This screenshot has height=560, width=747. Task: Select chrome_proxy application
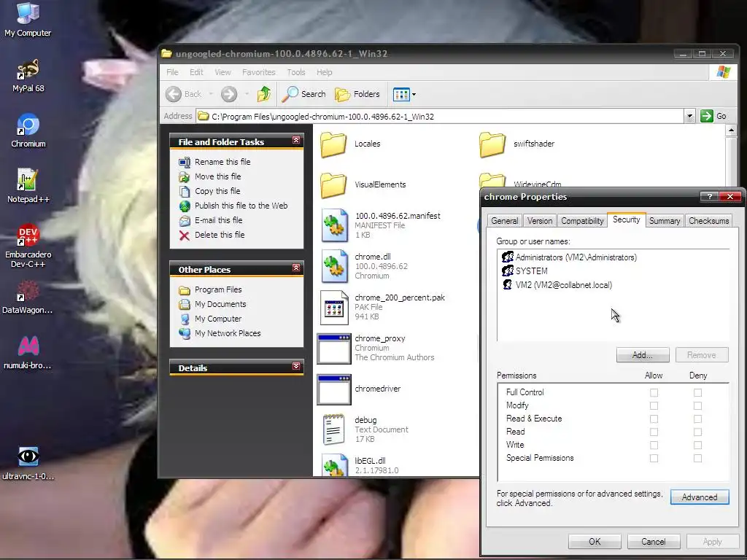tap(376, 348)
